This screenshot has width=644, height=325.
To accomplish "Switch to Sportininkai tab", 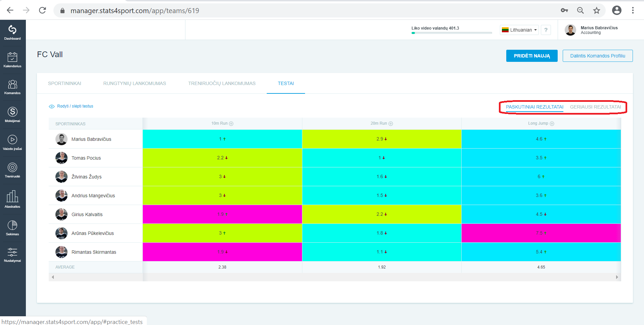I will coord(65,83).
